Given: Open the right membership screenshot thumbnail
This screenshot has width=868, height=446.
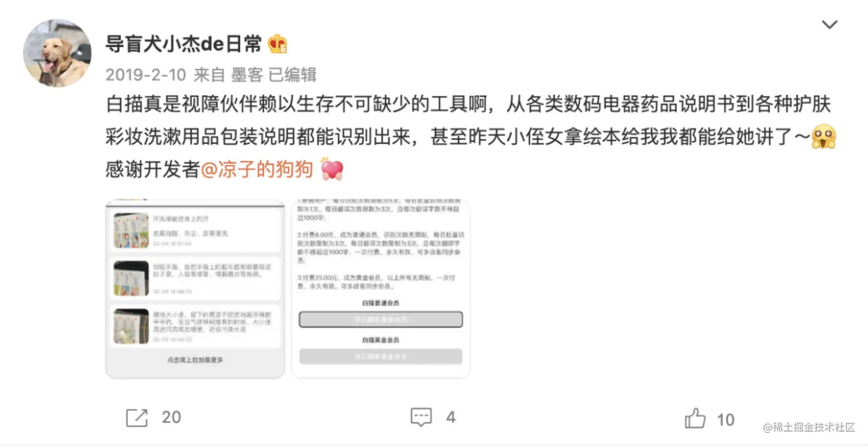Looking at the screenshot, I should click(381, 289).
